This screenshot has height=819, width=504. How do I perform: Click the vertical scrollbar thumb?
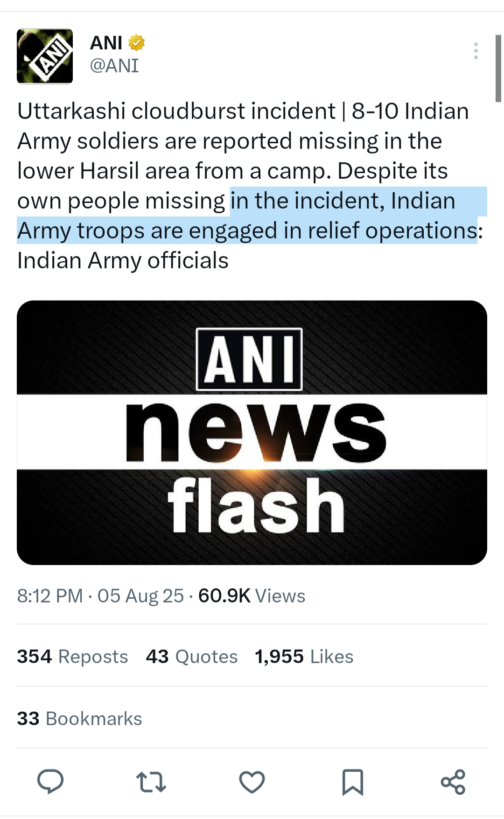coord(498,68)
